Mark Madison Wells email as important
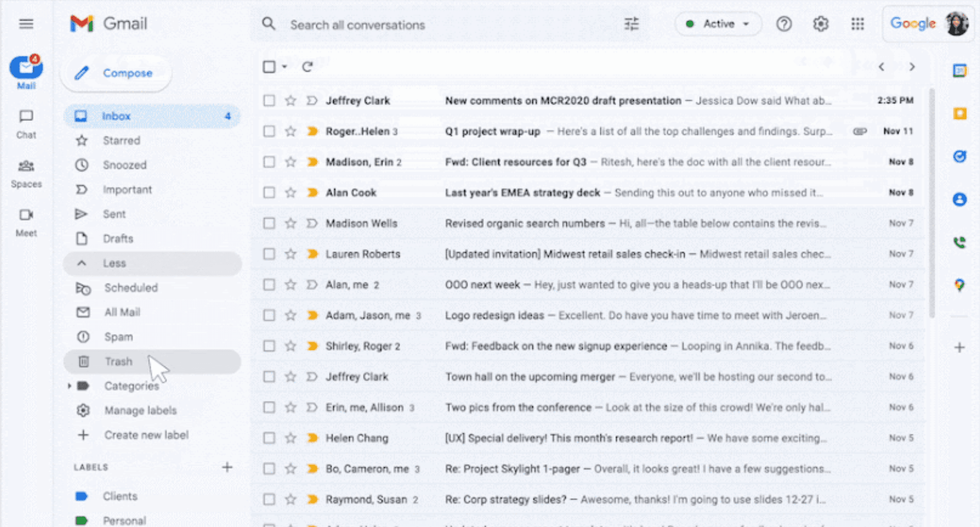Viewport: 980px width, 527px height. (311, 223)
